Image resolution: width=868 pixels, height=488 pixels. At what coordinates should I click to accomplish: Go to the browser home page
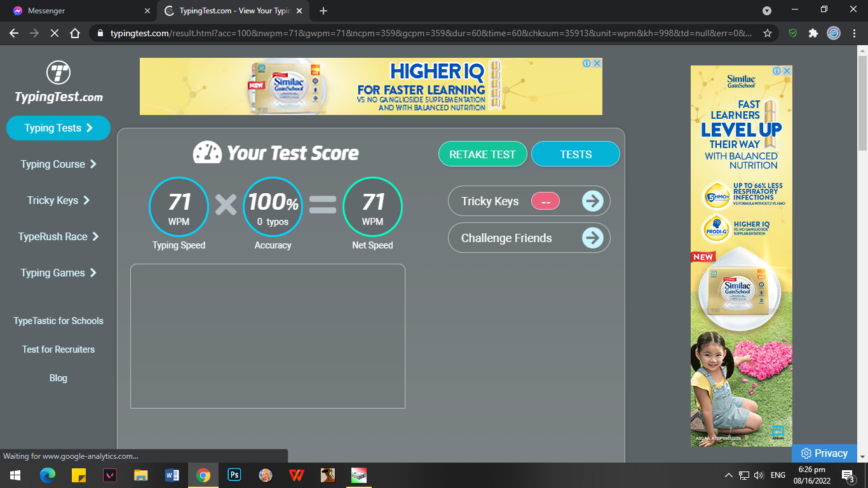(x=75, y=33)
